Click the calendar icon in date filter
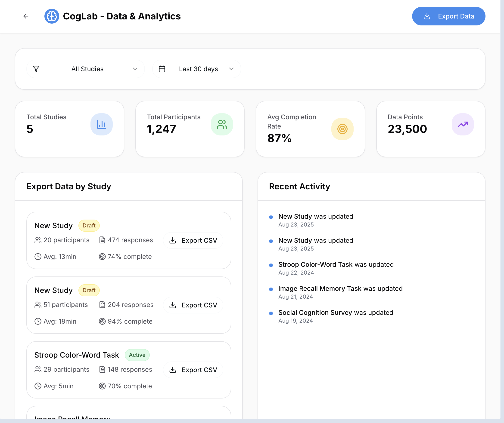This screenshot has width=504, height=423. pyautogui.click(x=162, y=69)
